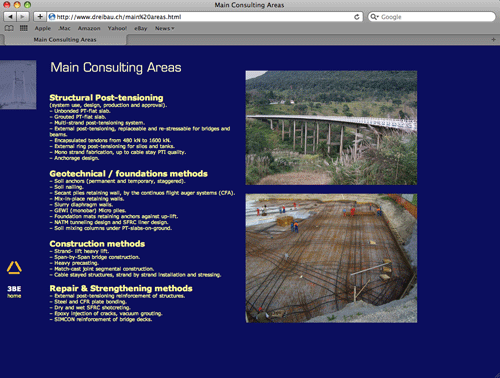The height and width of the screenshot is (378, 500).
Task: Open the bookmarks book icon
Action: tap(9, 28)
